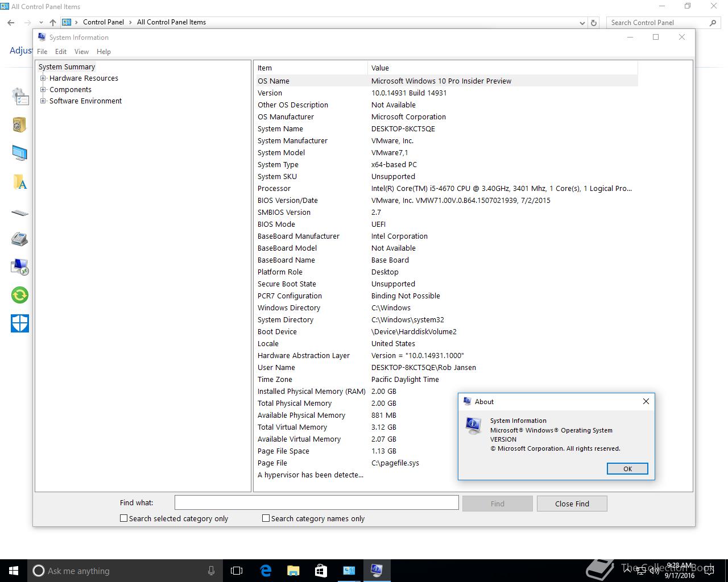Screen dimensions: 728x582
Task: Open File Explorer from taskbar
Action: (x=293, y=571)
